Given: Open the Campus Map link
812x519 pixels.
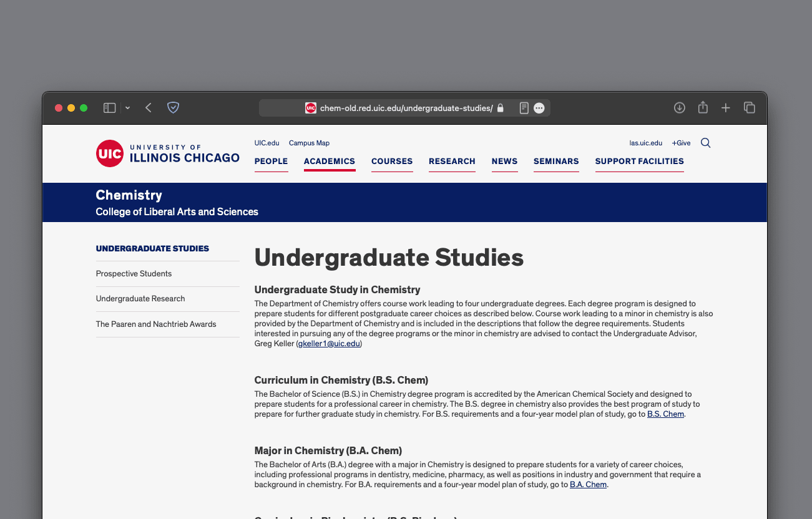Looking at the screenshot, I should pos(309,143).
